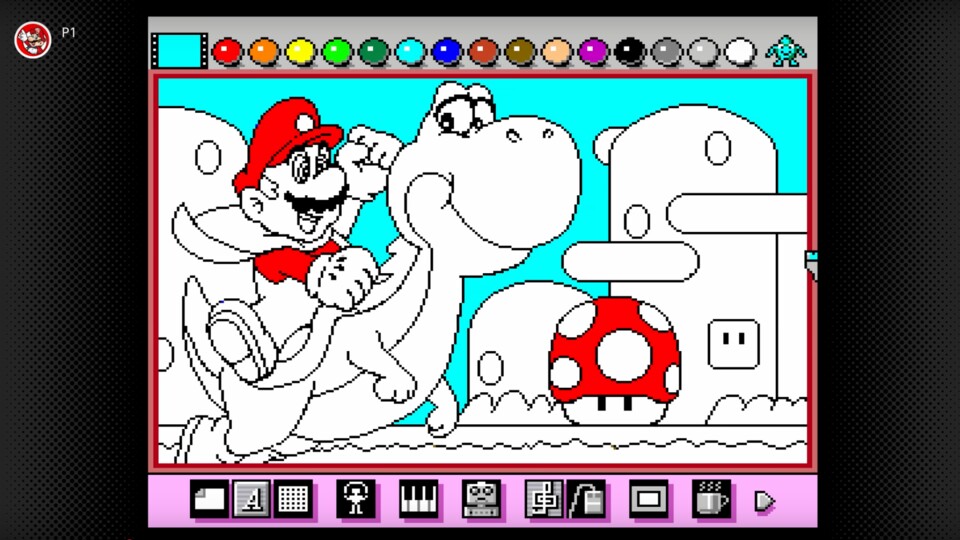
Task: Open the piano keys music composer
Action: (419, 499)
